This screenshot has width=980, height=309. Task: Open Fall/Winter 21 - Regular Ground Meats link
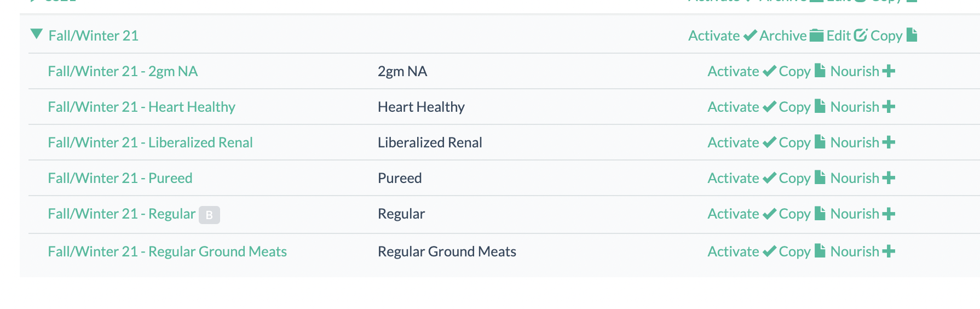point(167,251)
